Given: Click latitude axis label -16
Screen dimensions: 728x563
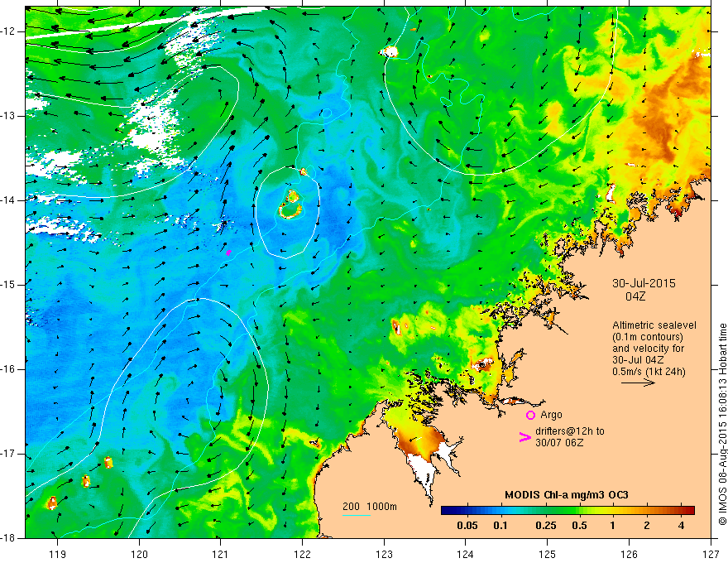Looking at the screenshot, I should (x=8, y=369).
